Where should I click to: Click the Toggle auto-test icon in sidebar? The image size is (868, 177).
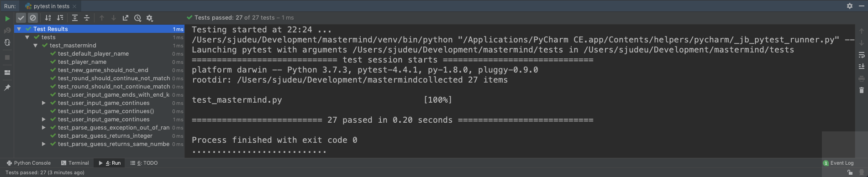7,42
